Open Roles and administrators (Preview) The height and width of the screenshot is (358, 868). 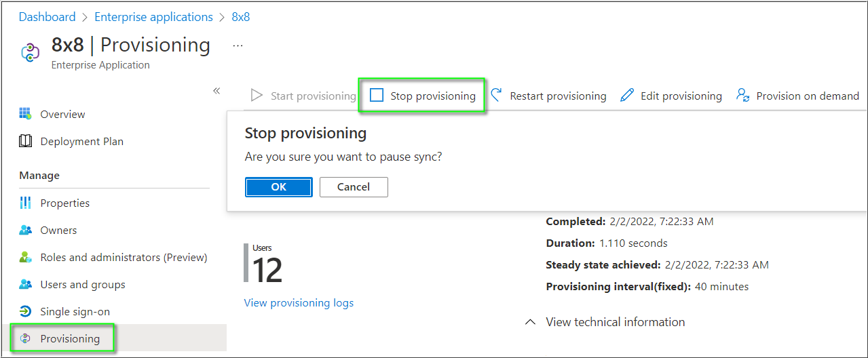pos(124,257)
